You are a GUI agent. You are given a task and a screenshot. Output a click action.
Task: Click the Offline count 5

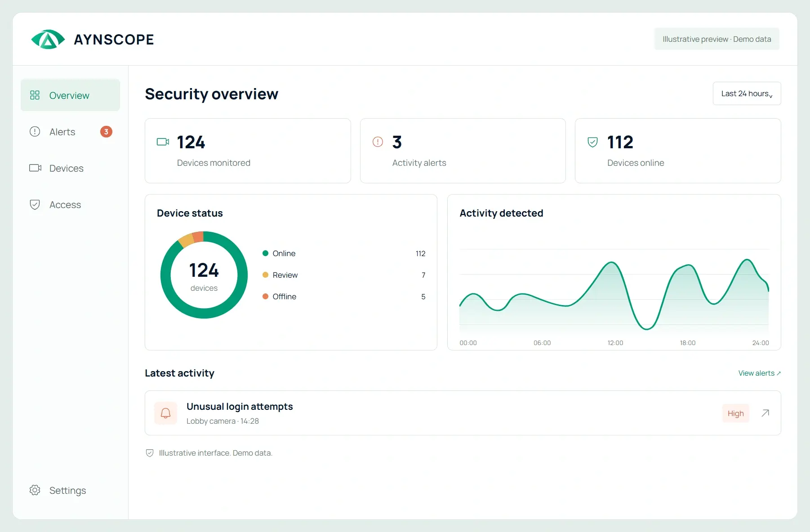click(x=423, y=297)
